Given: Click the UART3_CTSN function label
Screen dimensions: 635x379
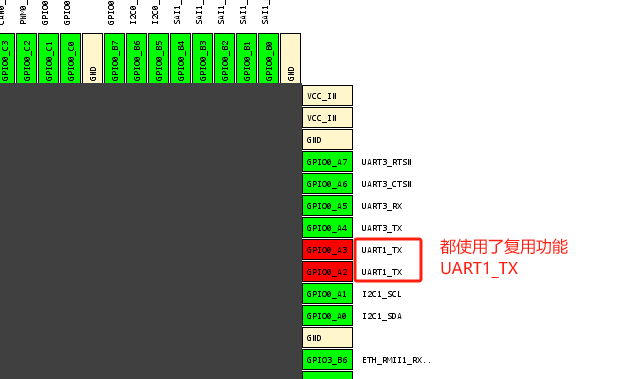Looking at the screenshot, I should (x=386, y=184).
